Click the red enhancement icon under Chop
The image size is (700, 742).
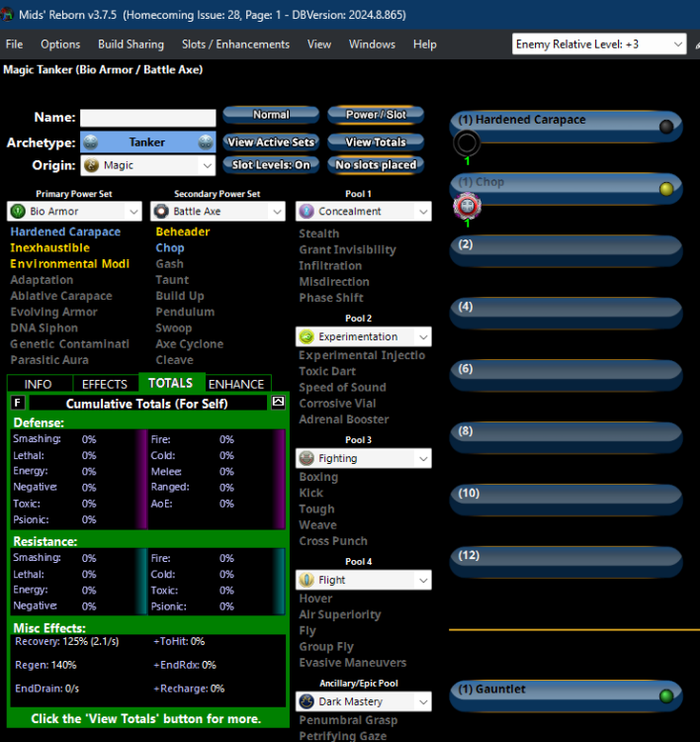point(466,206)
